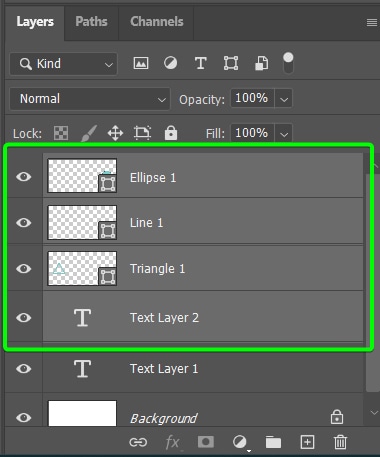Create a new layer with plus icon

(307, 442)
